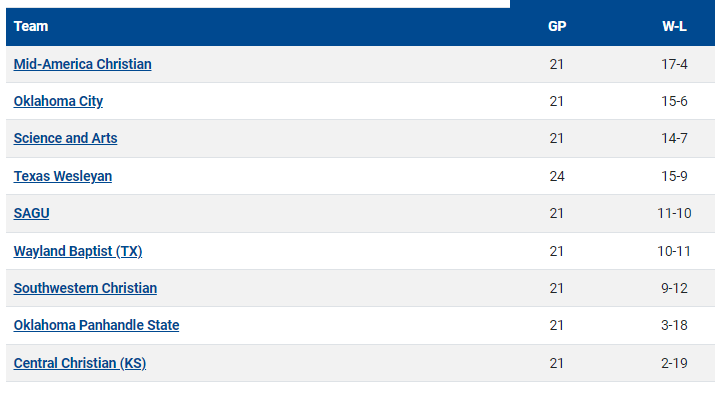The height and width of the screenshot is (400, 715).
Task: Select the Central Christian (KS) link
Action: pyautogui.click(x=80, y=363)
